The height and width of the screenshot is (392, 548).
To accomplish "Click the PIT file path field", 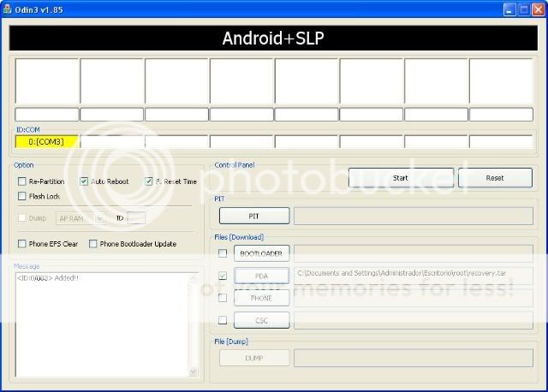I will tap(414, 216).
